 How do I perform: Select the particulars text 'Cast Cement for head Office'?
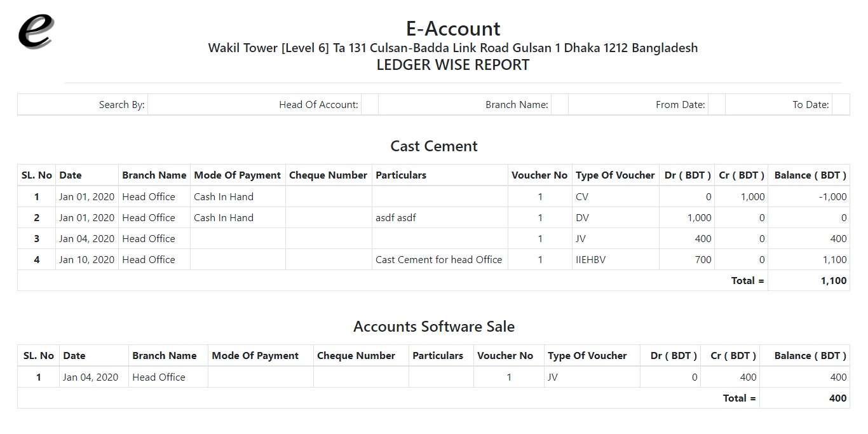[440, 259]
